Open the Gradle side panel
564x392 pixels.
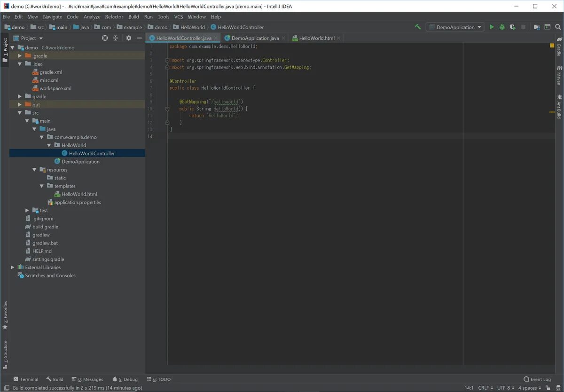pyautogui.click(x=559, y=46)
